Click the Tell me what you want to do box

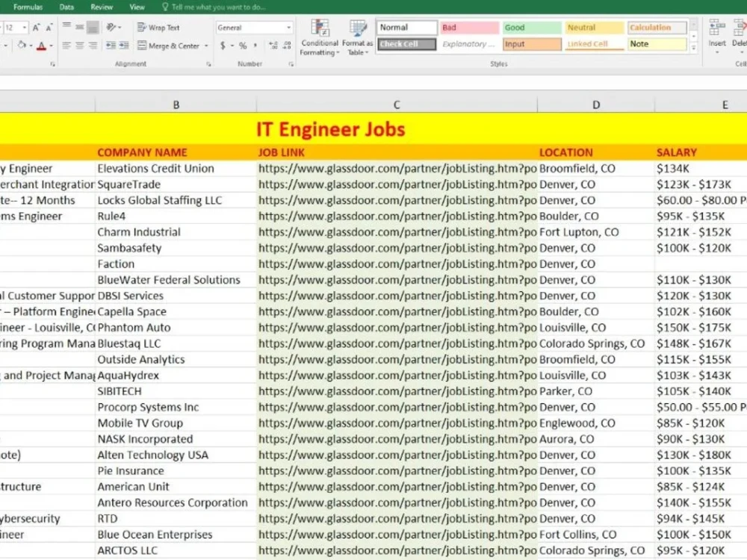click(214, 7)
